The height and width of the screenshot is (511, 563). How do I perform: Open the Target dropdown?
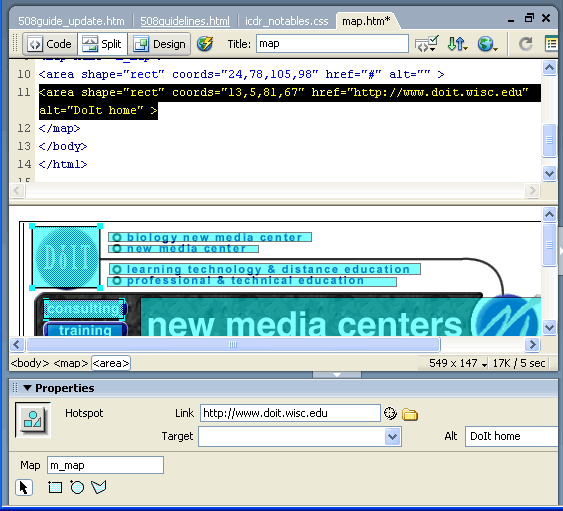392,437
